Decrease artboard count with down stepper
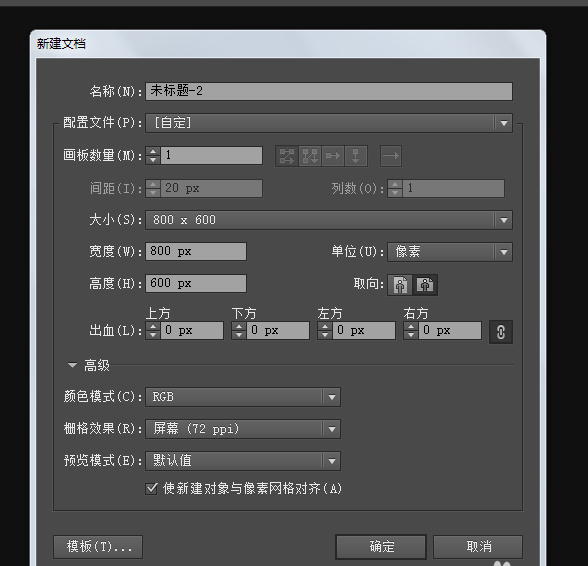The width and height of the screenshot is (588, 566). coord(153,160)
